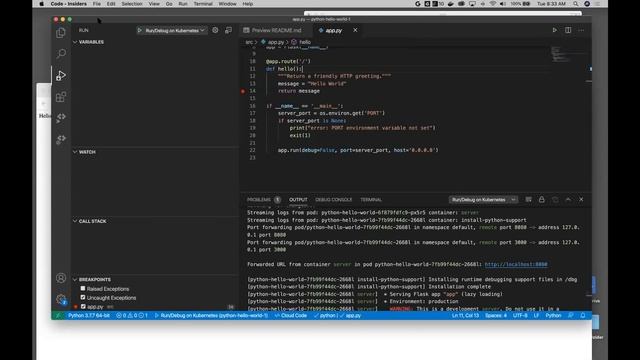The width and height of the screenshot is (640, 360).
Task: Click the line 14 return message code
Action: click(x=299, y=91)
